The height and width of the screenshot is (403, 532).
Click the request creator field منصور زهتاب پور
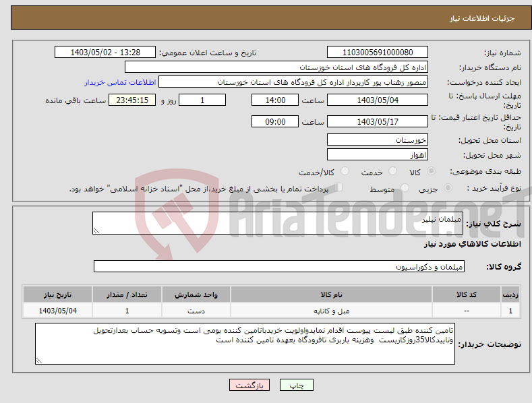[293, 82]
